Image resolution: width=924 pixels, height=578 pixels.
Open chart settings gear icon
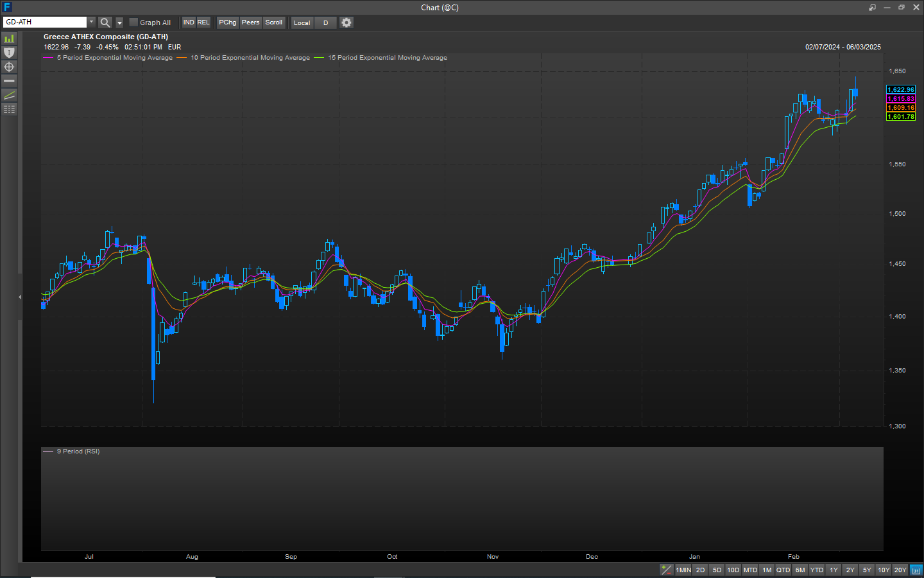click(x=346, y=22)
